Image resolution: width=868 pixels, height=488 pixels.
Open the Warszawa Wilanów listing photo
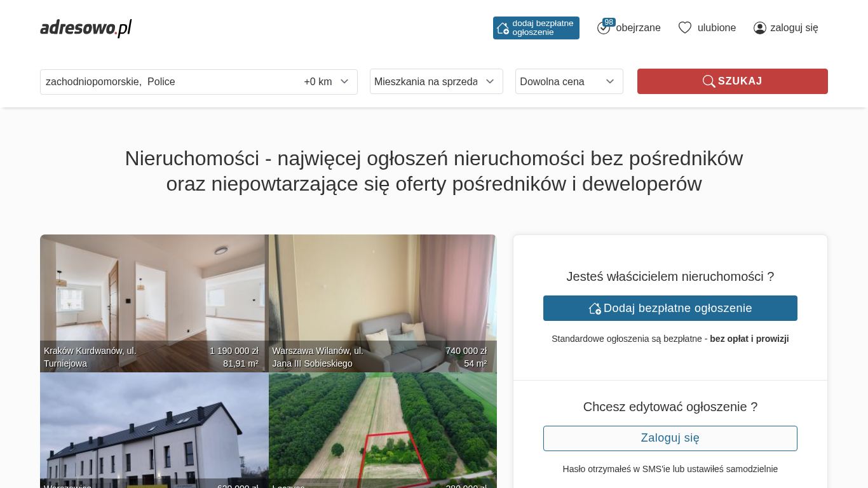click(383, 292)
